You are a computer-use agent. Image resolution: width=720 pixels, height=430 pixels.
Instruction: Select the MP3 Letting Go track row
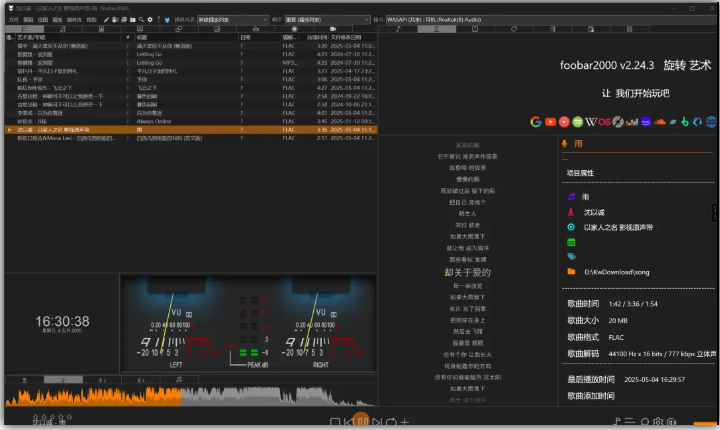point(191,62)
